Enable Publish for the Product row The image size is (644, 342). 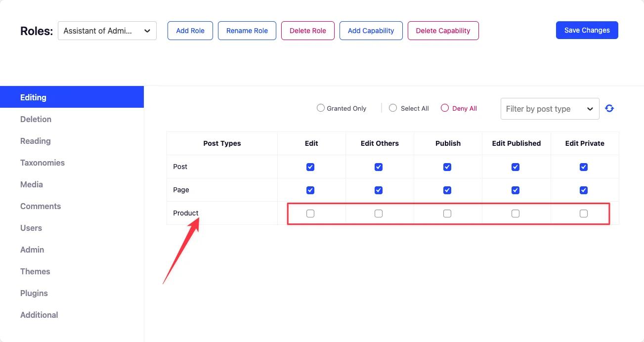[447, 214]
